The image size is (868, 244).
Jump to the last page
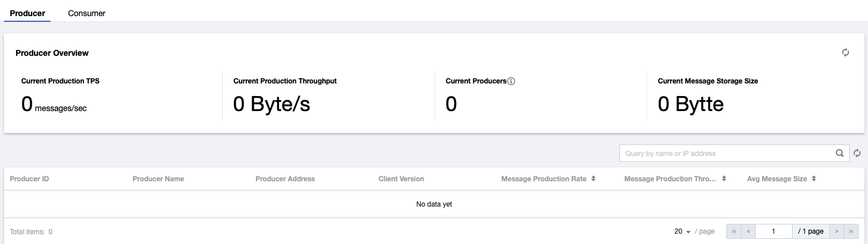[x=851, y=231]
